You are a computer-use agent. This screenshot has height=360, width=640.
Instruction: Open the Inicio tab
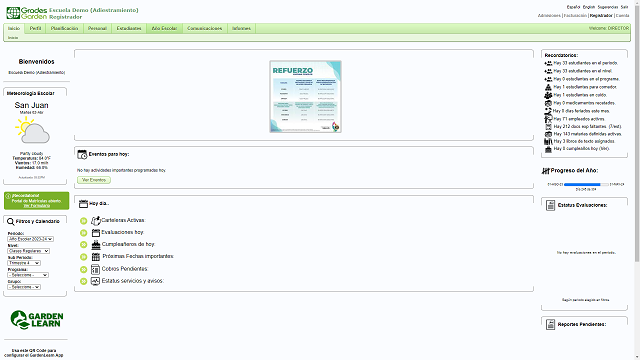pos(14,29)
